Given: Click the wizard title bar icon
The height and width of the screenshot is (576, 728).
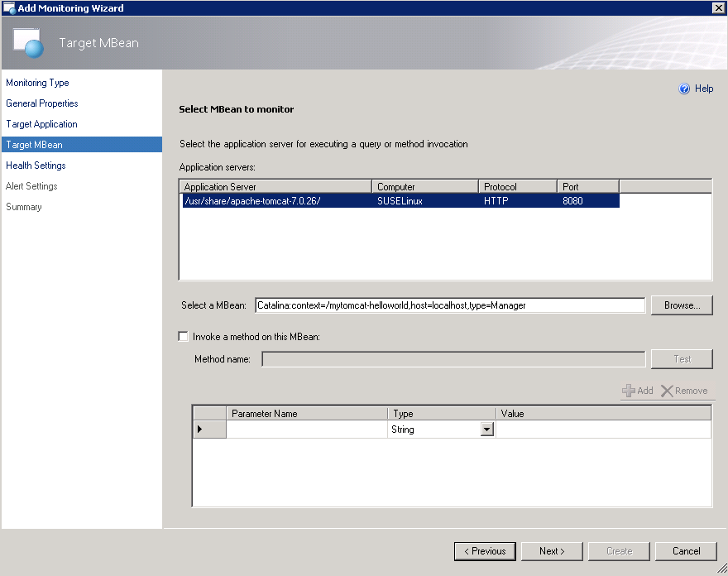Looking at the screenshot, I should pos(9,8).
